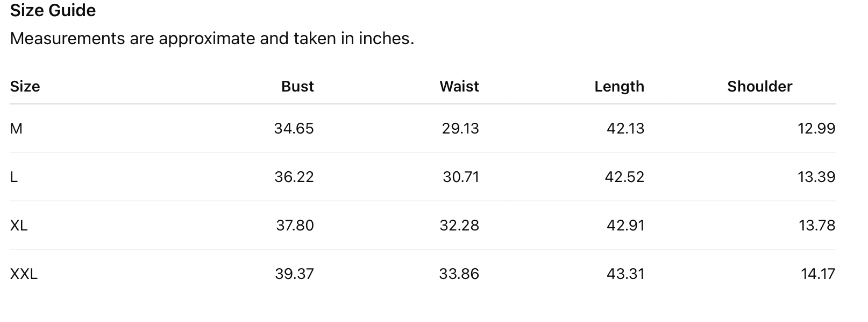Select shoulder value 12.99 in M row

coord(816,129)
